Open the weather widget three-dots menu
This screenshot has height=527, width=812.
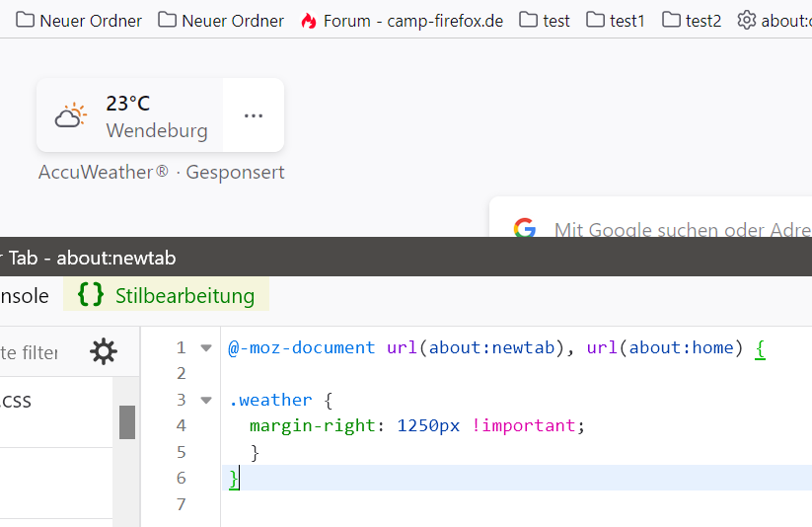point(254,115)
